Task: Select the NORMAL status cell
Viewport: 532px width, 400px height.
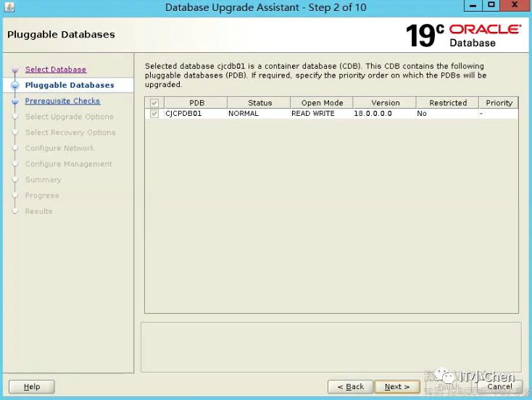Action: click(x=259, y=113)
